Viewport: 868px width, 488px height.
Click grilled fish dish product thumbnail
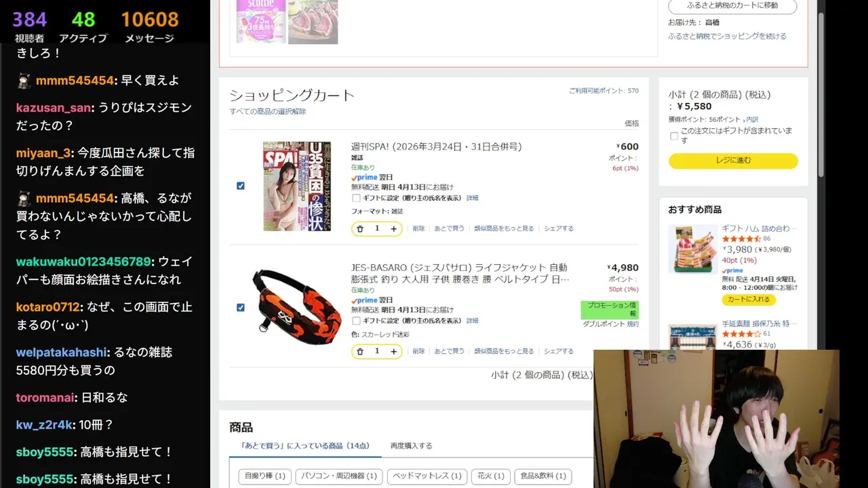pyautogui.click(x=313, y=22)
